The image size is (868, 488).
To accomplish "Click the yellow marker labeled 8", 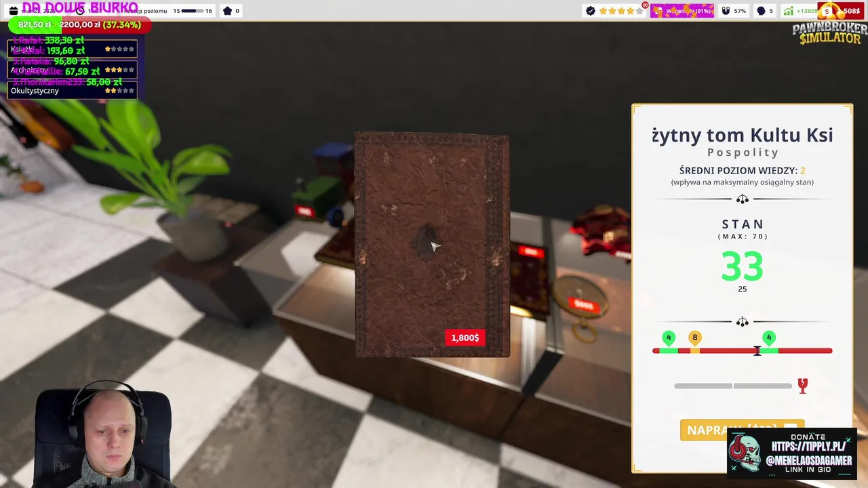I will (x=694, y=338).
